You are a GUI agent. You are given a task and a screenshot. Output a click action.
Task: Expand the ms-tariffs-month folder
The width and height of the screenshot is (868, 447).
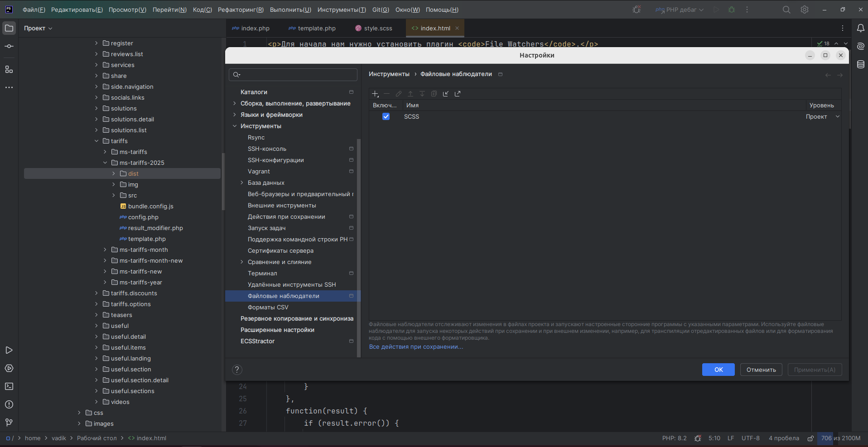(105, 250)
